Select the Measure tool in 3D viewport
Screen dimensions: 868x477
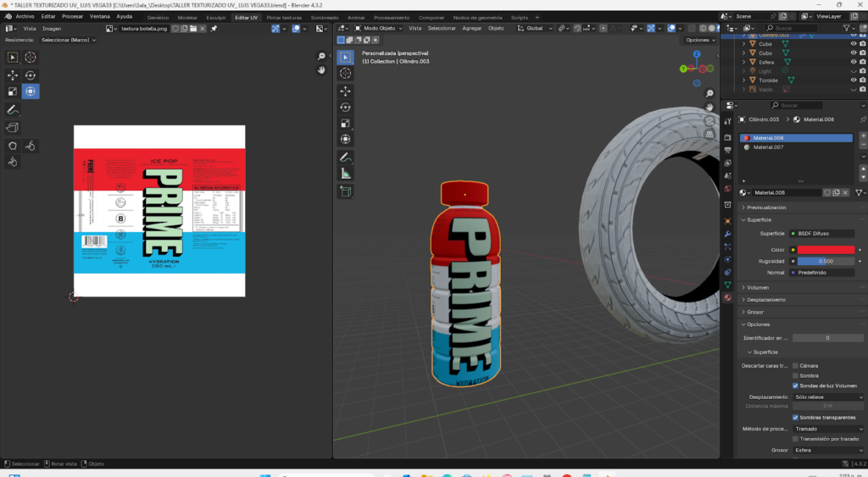pos(346,174)
